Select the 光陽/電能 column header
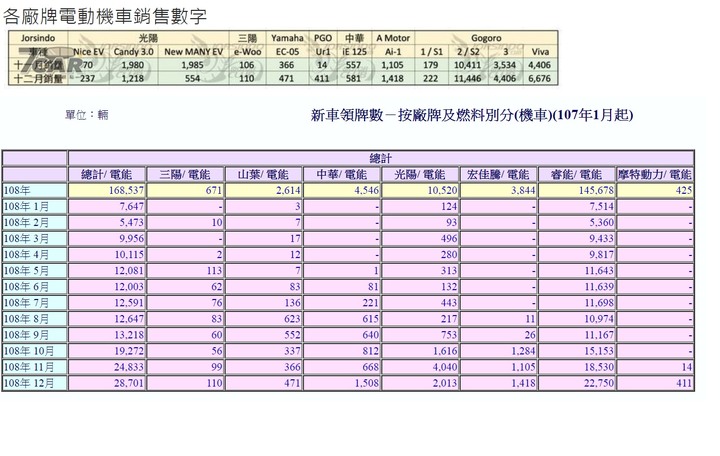This screenshot has width=720, height=456. pos(420,175)
